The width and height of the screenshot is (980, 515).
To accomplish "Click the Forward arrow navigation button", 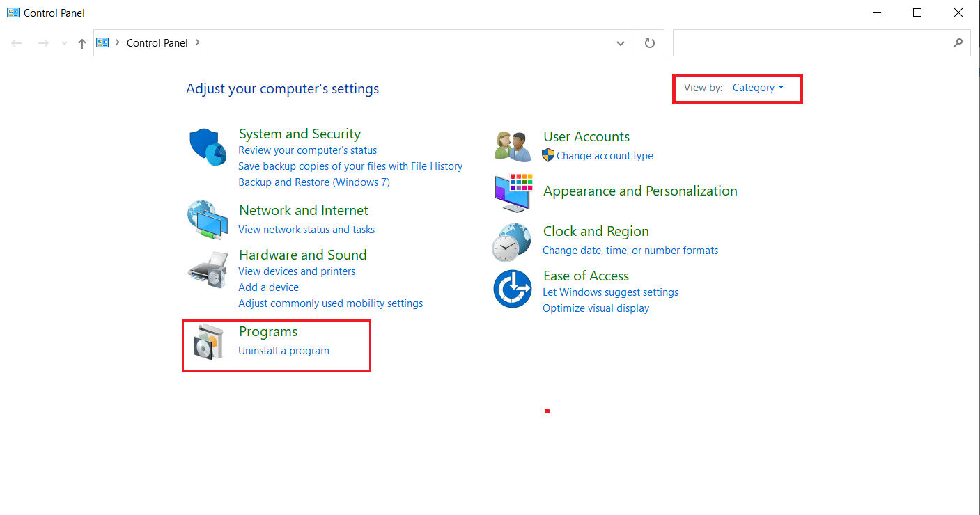I will (43, 43).
